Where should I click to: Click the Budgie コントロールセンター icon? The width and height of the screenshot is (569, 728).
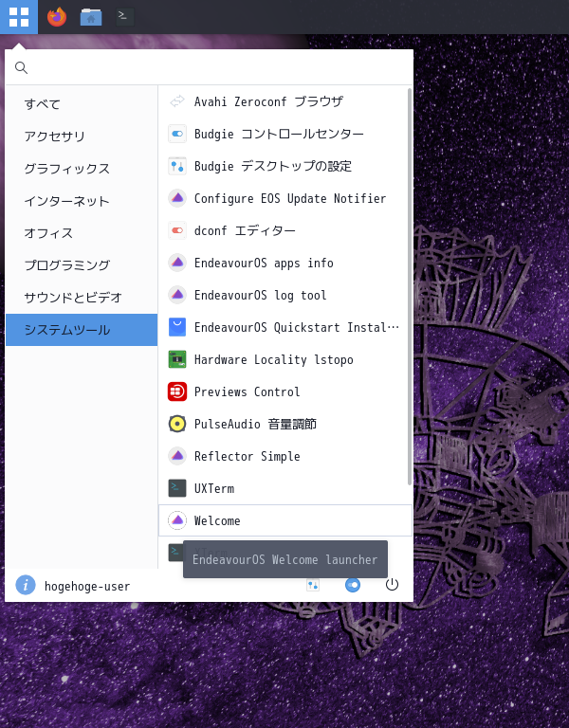point(177,134)
